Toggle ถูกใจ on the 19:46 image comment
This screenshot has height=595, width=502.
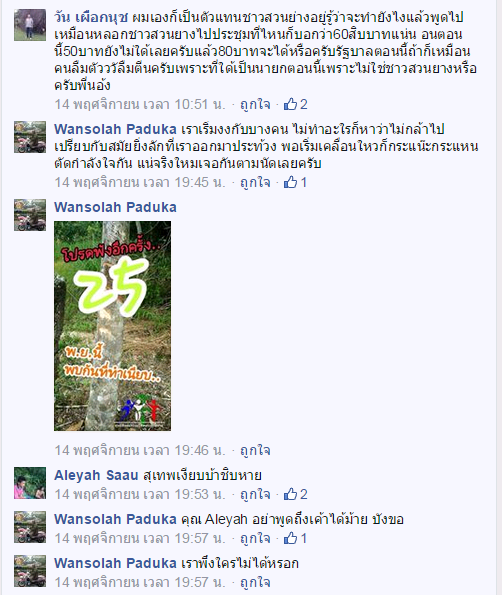click(255, 450)
